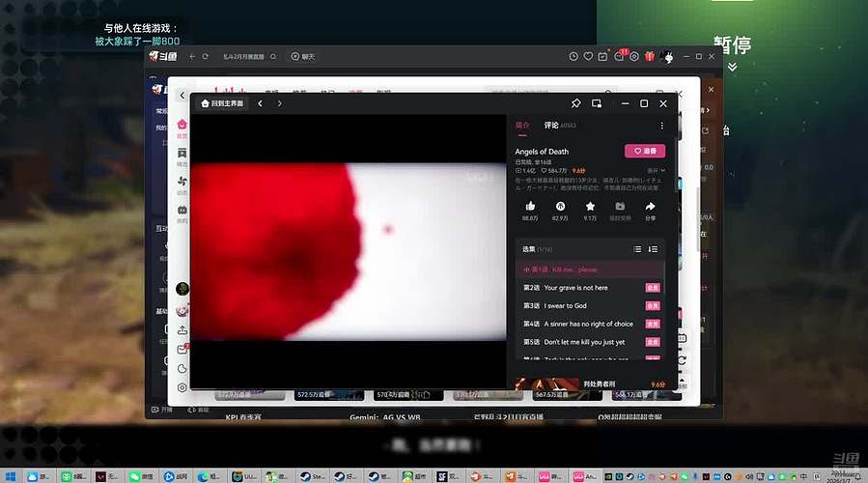Viewport: 868px width, 483px height.
Task: Open settings gear in the left sidebar
Action: click(x=182, y=387)
